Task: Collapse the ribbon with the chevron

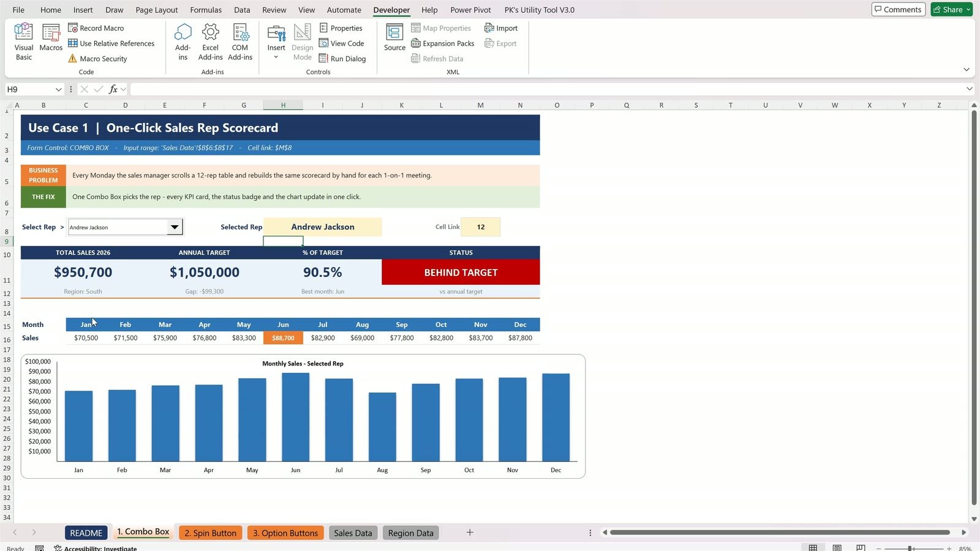Action: point(967,70)
